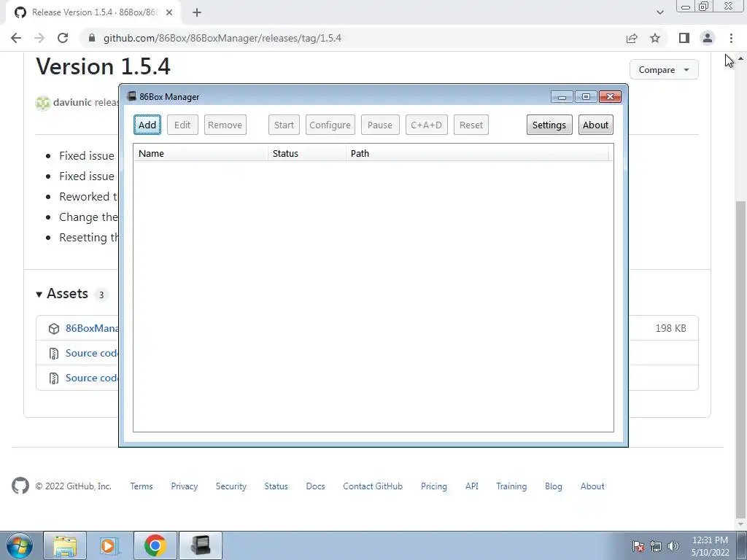
Task: Reload the GitHub page
Action: [63, 38]
